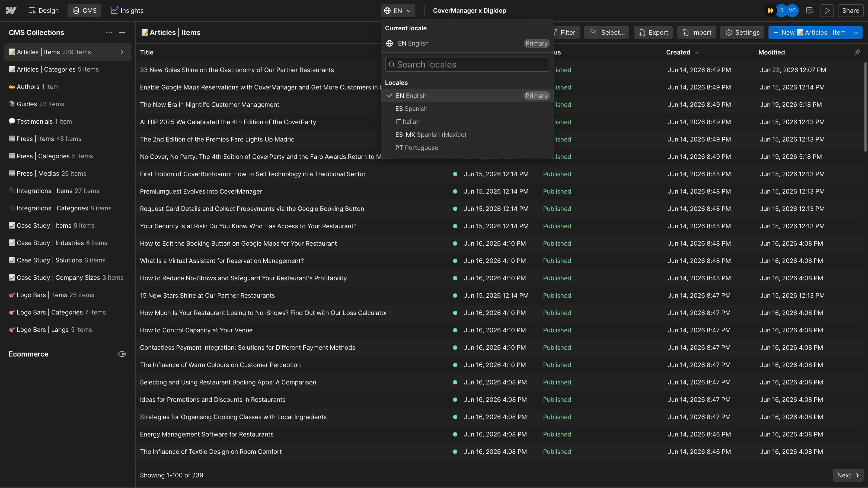The image size is (868, 488).
Task: Toggle the Ecommerce switch
Action: tap(122, 354)
